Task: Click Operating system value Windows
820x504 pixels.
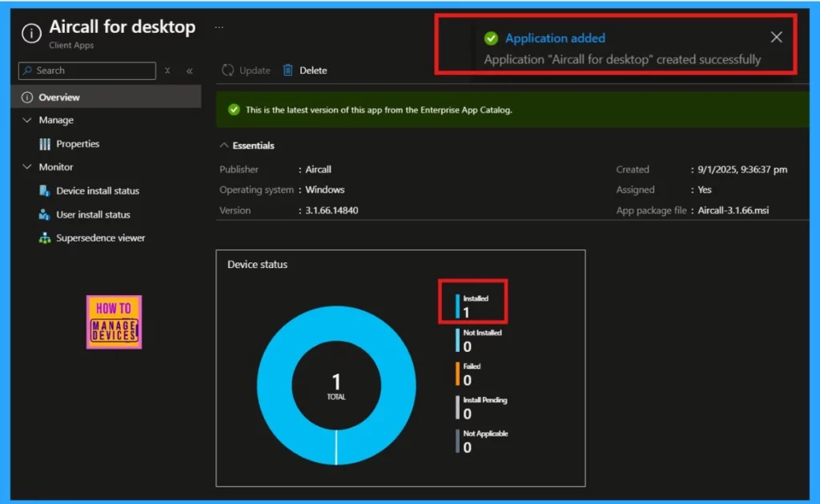Action: pyautogui.click(x=325, y=190)
